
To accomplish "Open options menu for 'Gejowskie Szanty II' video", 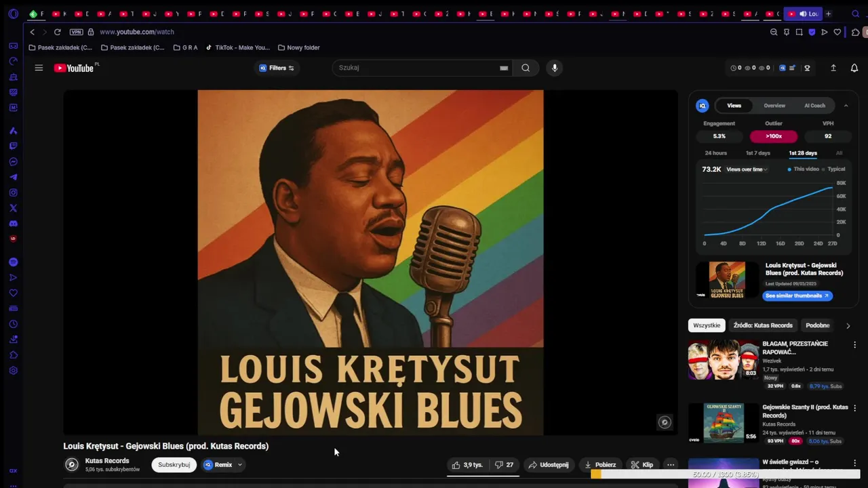I will 854,408.
